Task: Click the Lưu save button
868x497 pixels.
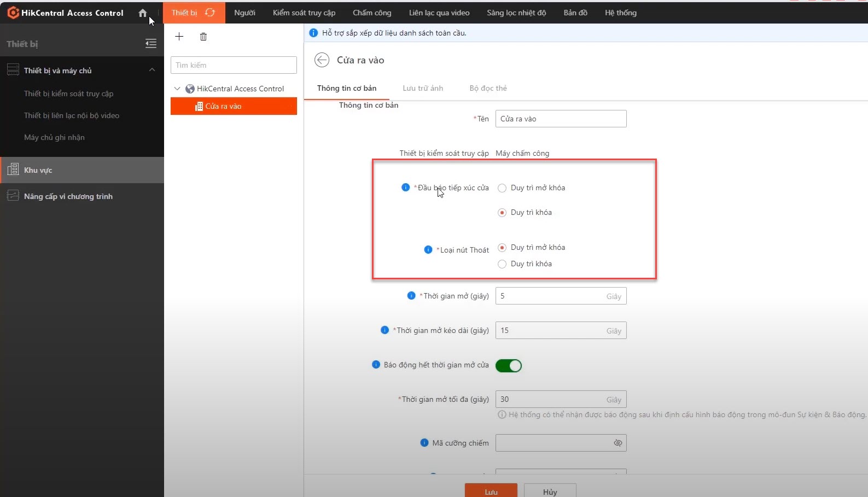Action: pyautogui.click(x=491, y=491)
